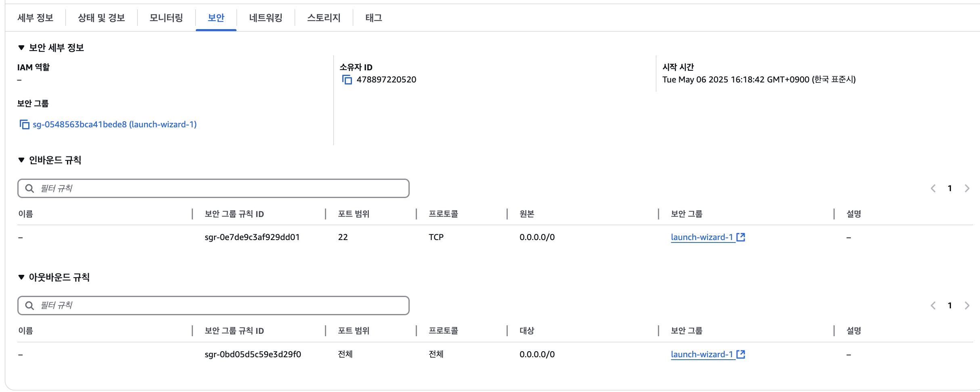
Task: Collapse the 인바운드 규칙 section
Action: pyautogui.click(x=21, y=160)
